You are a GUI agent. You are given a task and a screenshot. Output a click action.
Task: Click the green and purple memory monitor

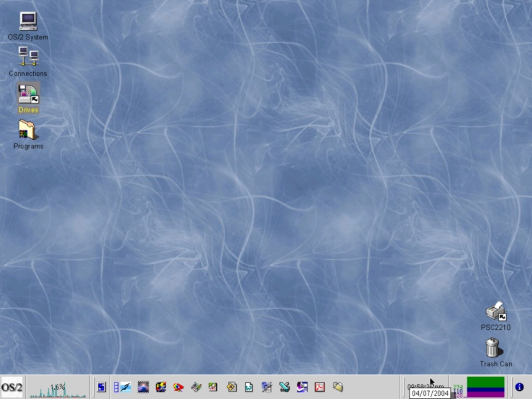click(x=485, y=387)
